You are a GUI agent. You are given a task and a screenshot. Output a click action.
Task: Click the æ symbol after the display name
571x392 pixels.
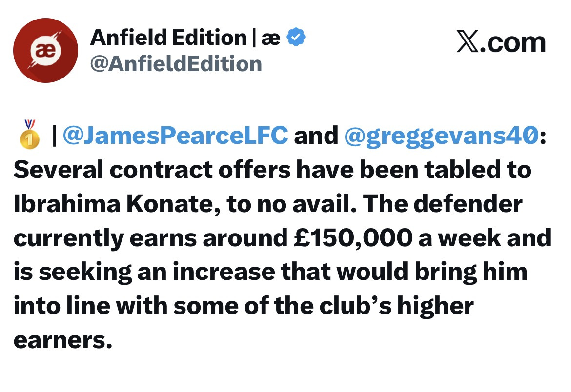click(271, 38)
